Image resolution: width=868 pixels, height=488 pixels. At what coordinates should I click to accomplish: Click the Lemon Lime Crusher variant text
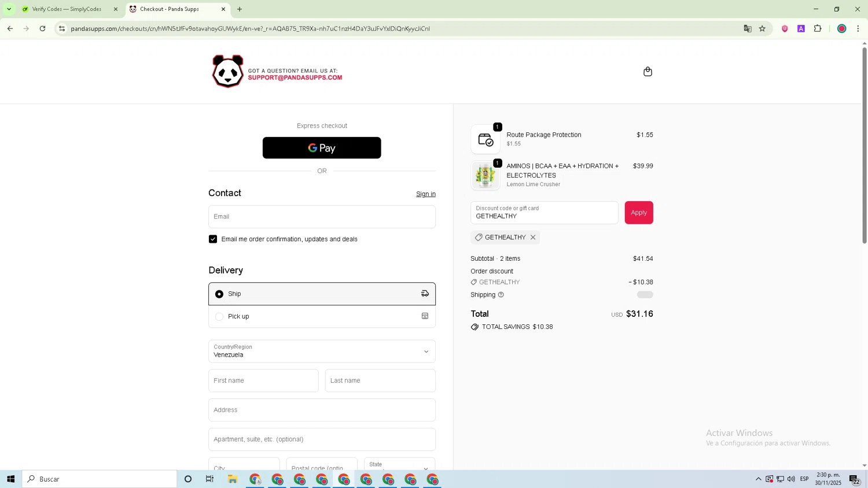pos(534,184)
